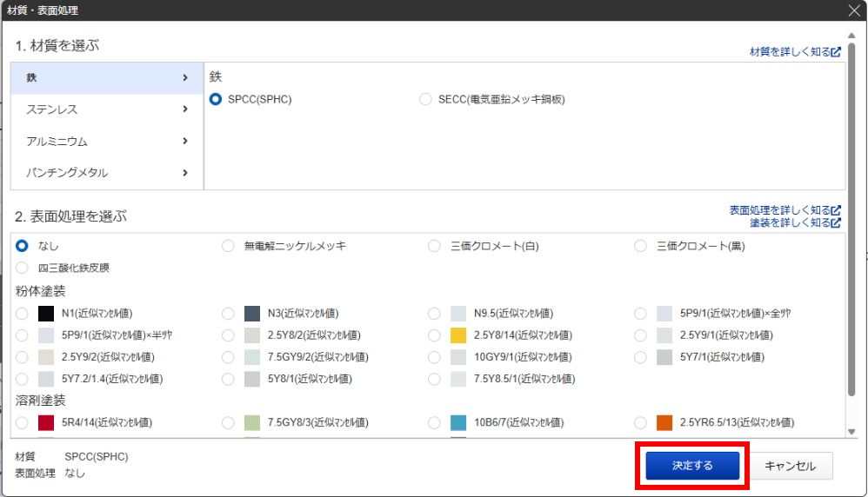Screen dimensions: 868x497
Task: Select 5Y8/1 radio button
Action: coord(228,379)
